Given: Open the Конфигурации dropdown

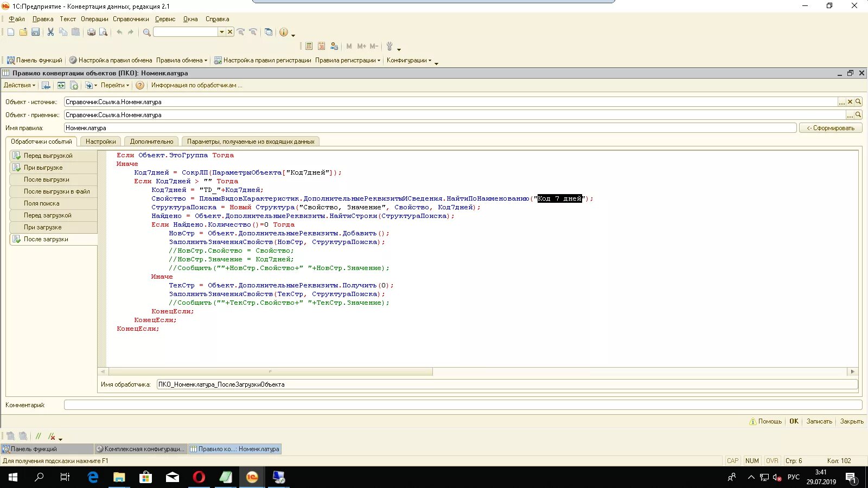Looking at the screenshot, I should [x=409, y=60].
